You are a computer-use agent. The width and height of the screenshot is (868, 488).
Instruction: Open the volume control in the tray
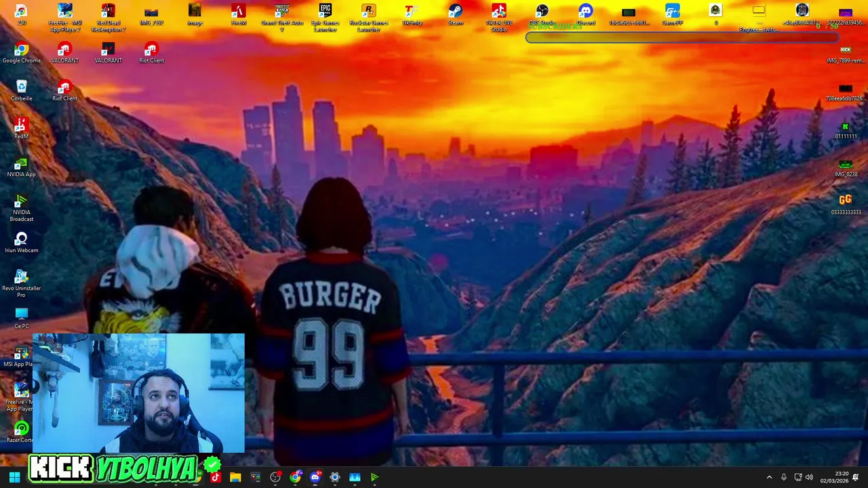(809, 477)
